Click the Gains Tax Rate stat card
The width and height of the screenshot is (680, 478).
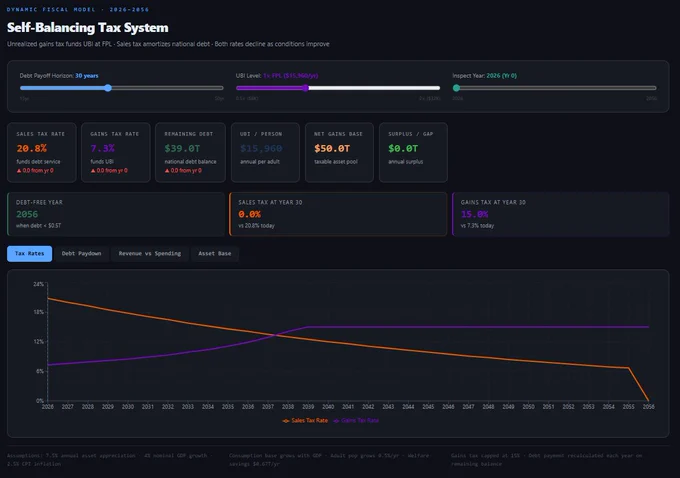click(x=116, y=152)
